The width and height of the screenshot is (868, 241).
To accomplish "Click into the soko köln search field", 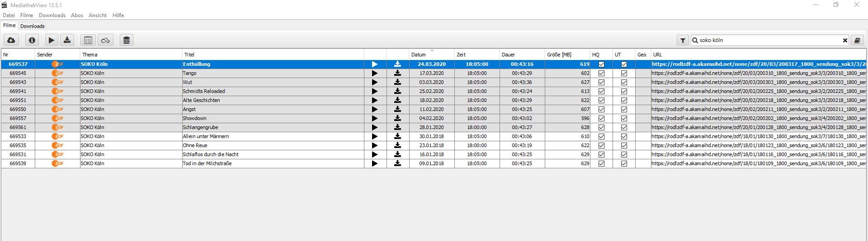I will 769,40.
